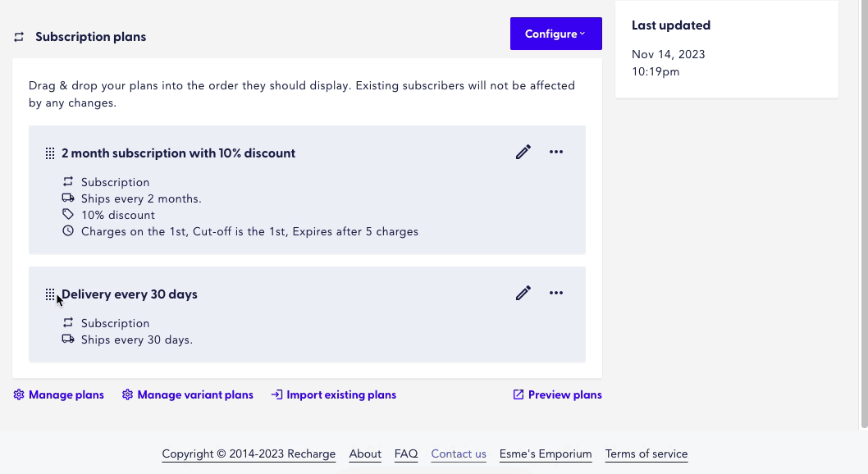Click the external link icon beside Preview plans
868x474 pixels.
518,394
